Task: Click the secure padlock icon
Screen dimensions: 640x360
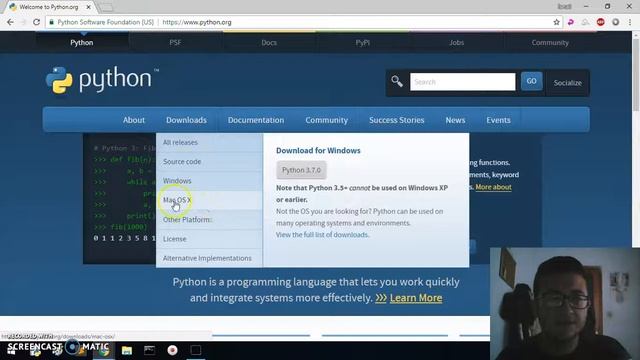Action: [x=51, y=22]
